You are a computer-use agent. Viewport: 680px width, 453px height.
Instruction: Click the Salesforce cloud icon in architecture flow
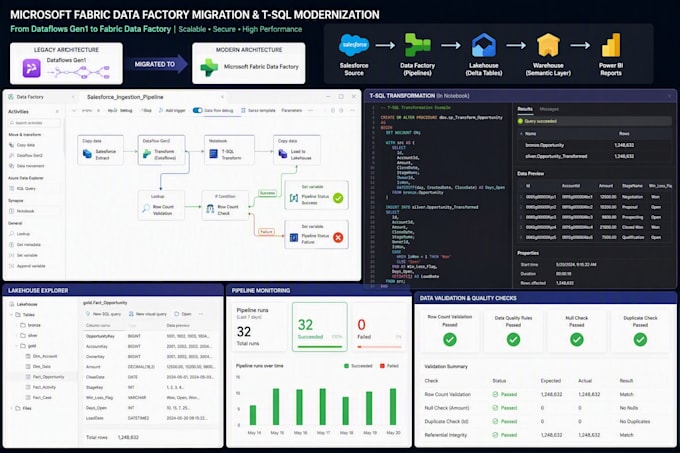[x=354, y=45]
